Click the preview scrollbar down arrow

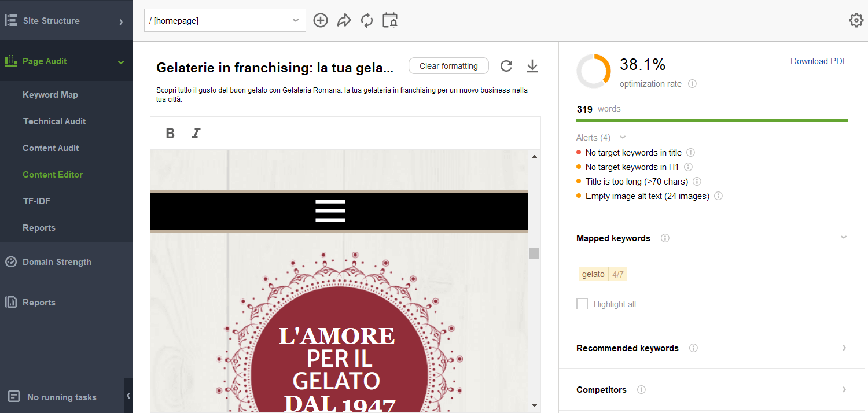click(x=534, y=405)
